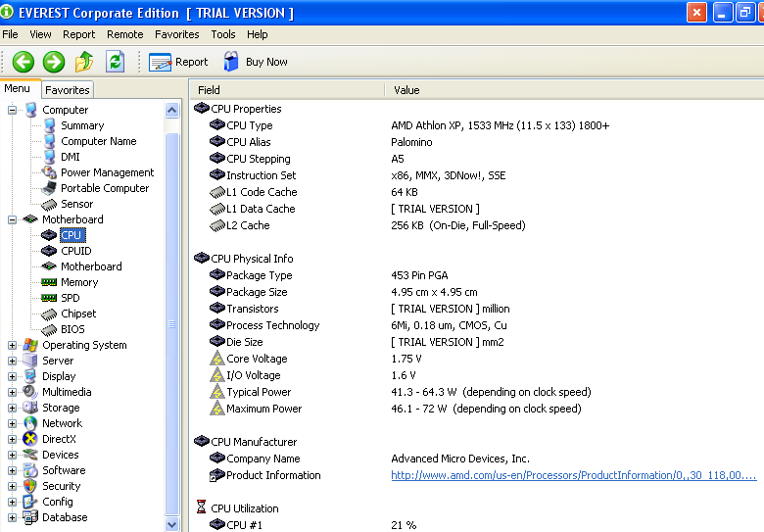The width and height of the screenshot is (764, 532).
Task: Expand the Software tree node
Action: coord(12,470)
